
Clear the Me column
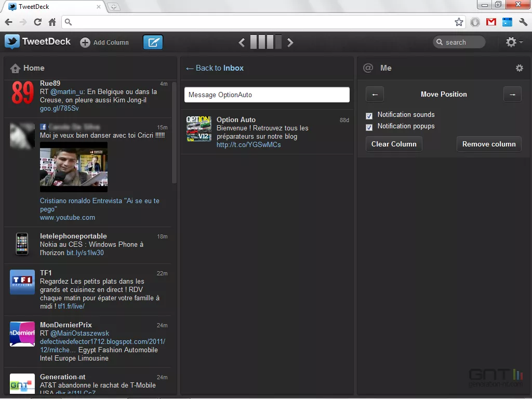point(393,144)
